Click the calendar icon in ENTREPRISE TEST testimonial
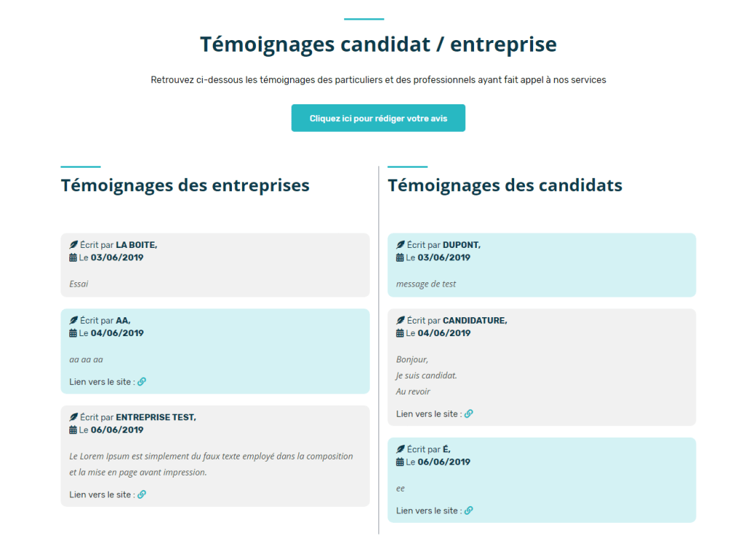This screenshot has height=560, width=746. pyautogui.click(x=73, y=430)
